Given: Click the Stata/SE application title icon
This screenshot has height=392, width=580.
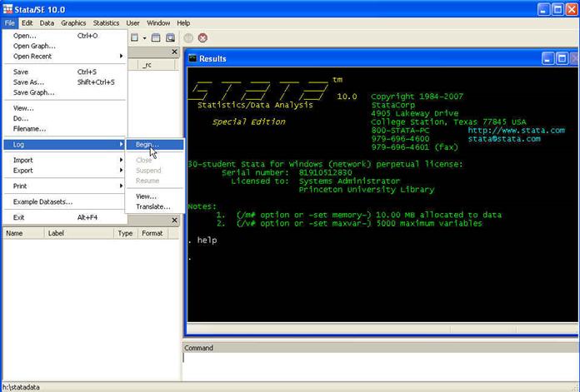Looking at the screenshot, I should [7, 8].
